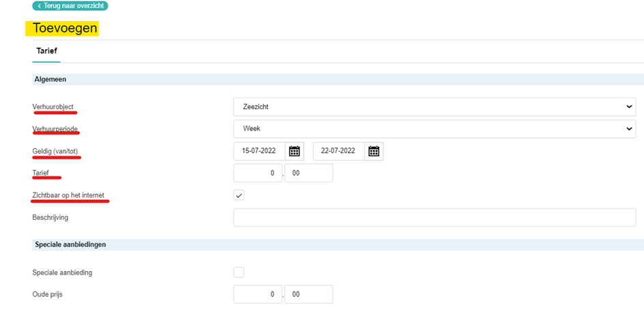
Task: Focus the Tarief decimals field
Action: coord(308,173)
